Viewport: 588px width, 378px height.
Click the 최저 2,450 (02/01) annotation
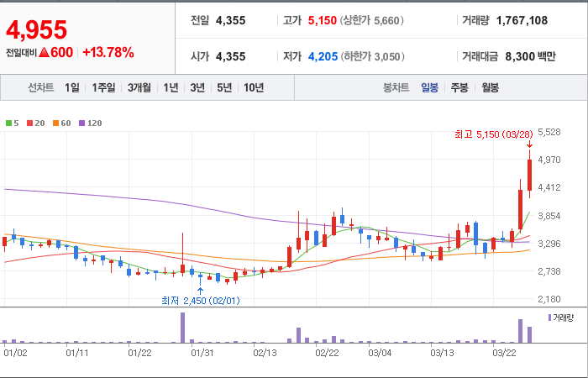(x=201, y=301)
